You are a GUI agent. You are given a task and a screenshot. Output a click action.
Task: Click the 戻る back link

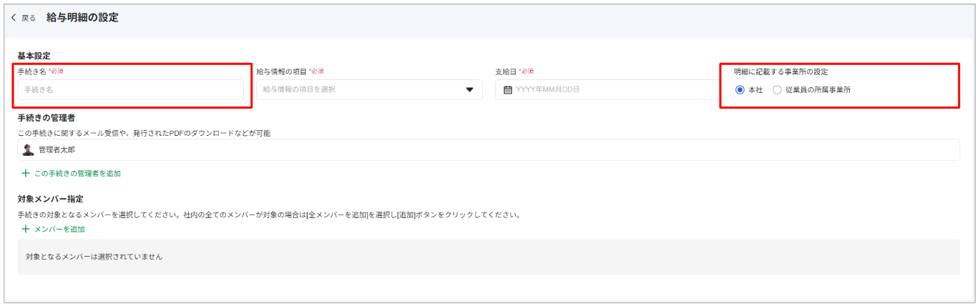coord(29,18)
